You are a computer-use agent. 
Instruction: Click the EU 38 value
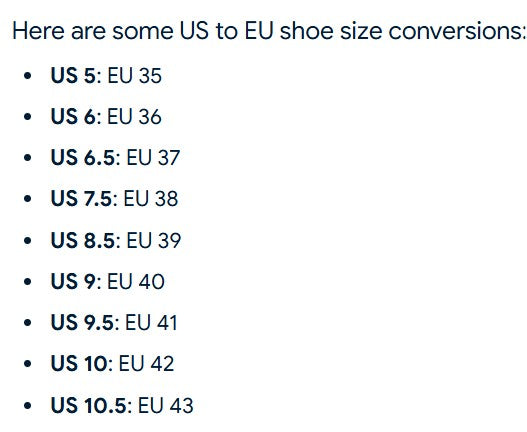[151, 198]
